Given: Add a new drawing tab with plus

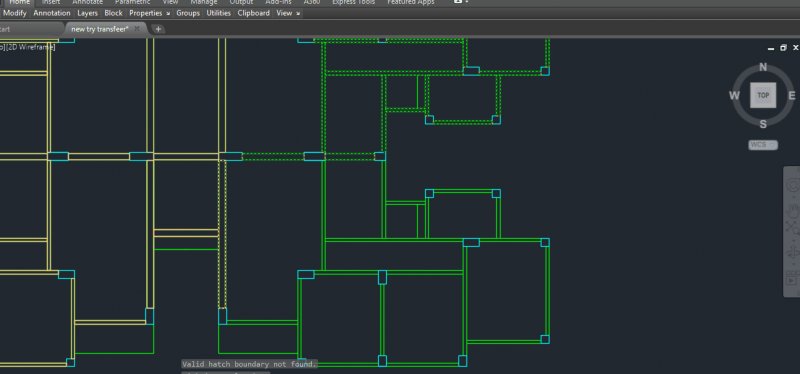Looking at the screenshot, I should pos(158,29).
